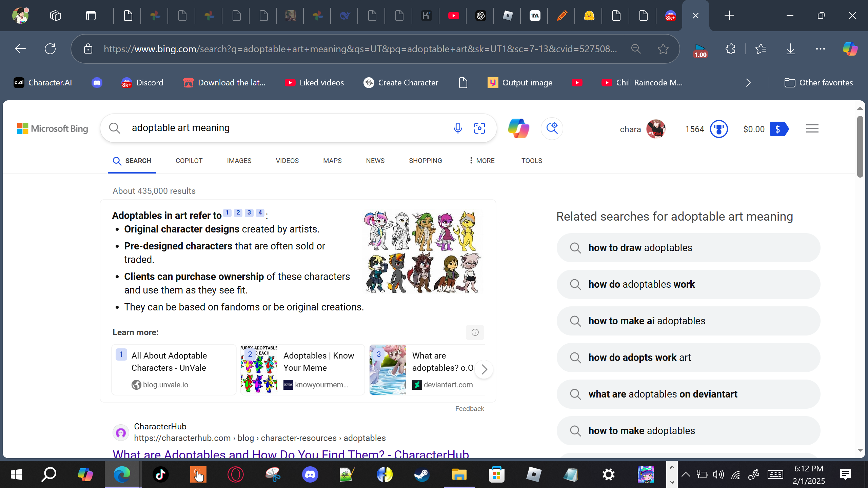This screenshot has width=868, height=488.
Task: Switch to the IMAGES tab
Action: point(239,161)
